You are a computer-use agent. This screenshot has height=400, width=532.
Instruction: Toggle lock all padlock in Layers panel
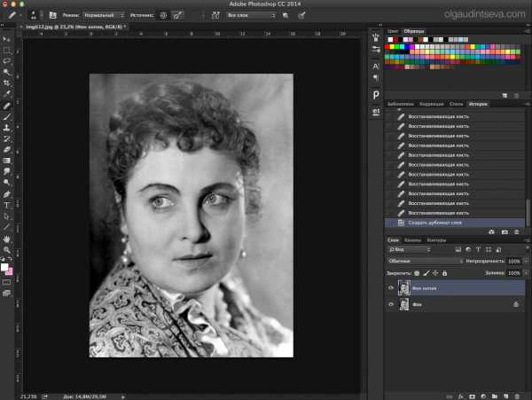(x=444, y=273)
